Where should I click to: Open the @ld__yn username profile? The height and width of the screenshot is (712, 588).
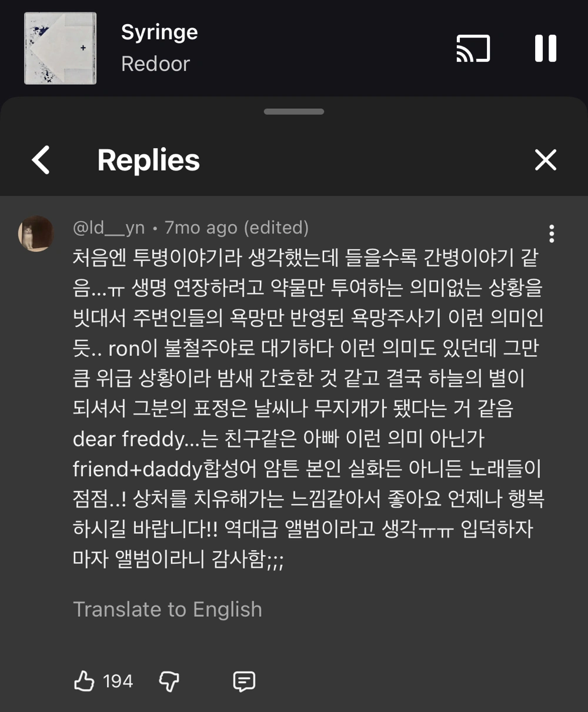(x=108, y=228)
